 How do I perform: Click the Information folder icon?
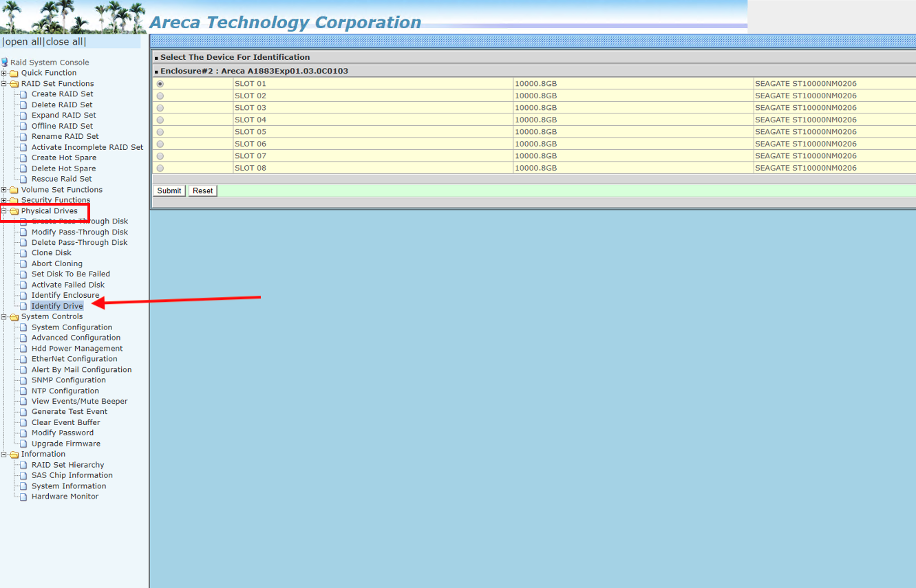click(14, 455)
